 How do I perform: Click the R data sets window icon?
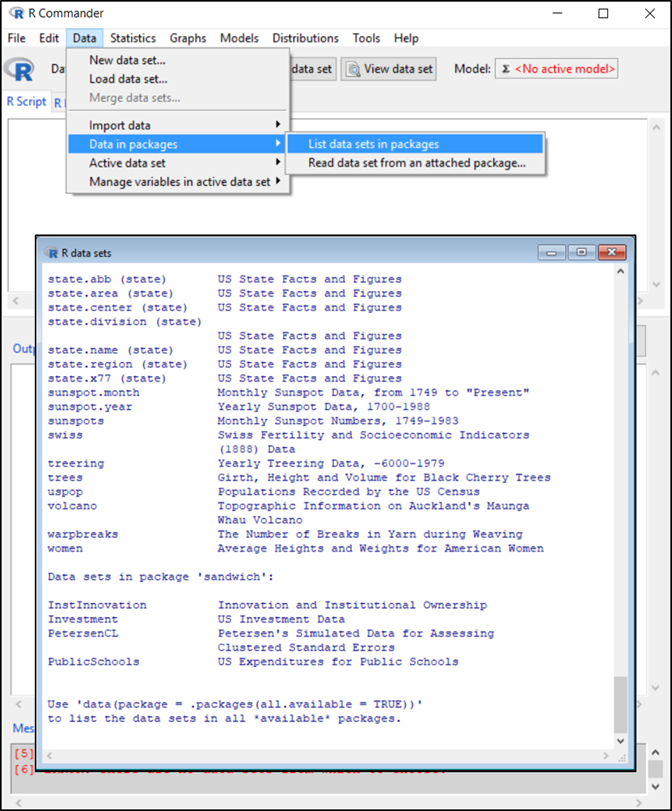(x=52, y=252)
